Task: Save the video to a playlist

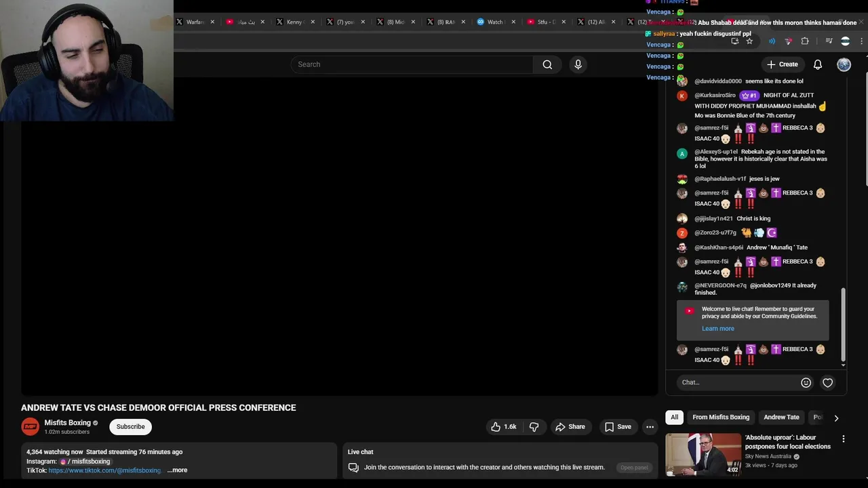Action: click(618, 426)
